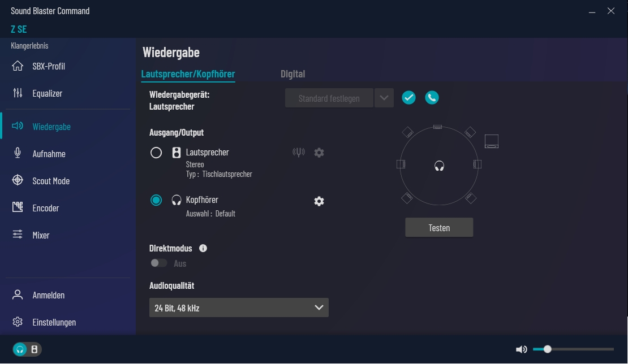Screen dimensions: 628x364
Task: Click the subwoofer icon beside speaker diagram
Action: pos(492,141)
